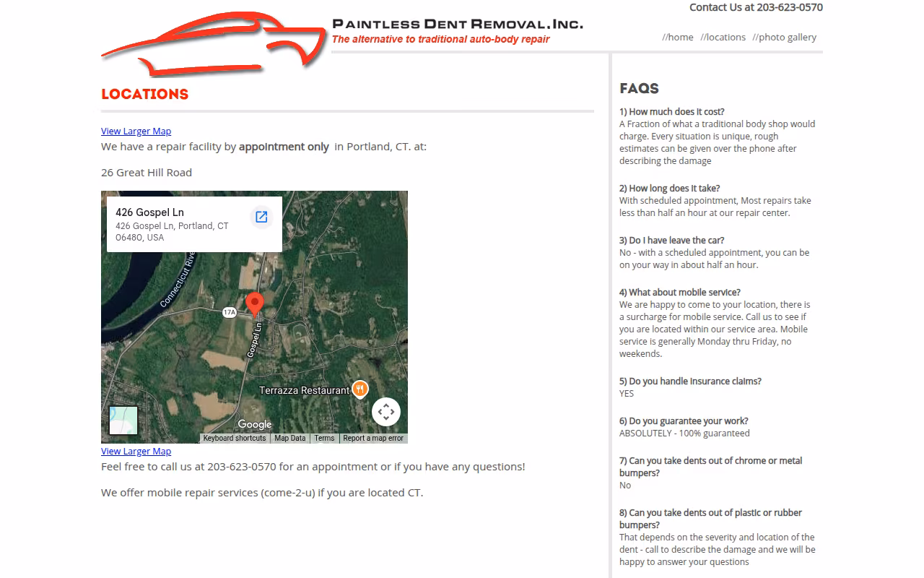
Task: Switch map layer using thumbnail toggle
Action: point(123,420)
